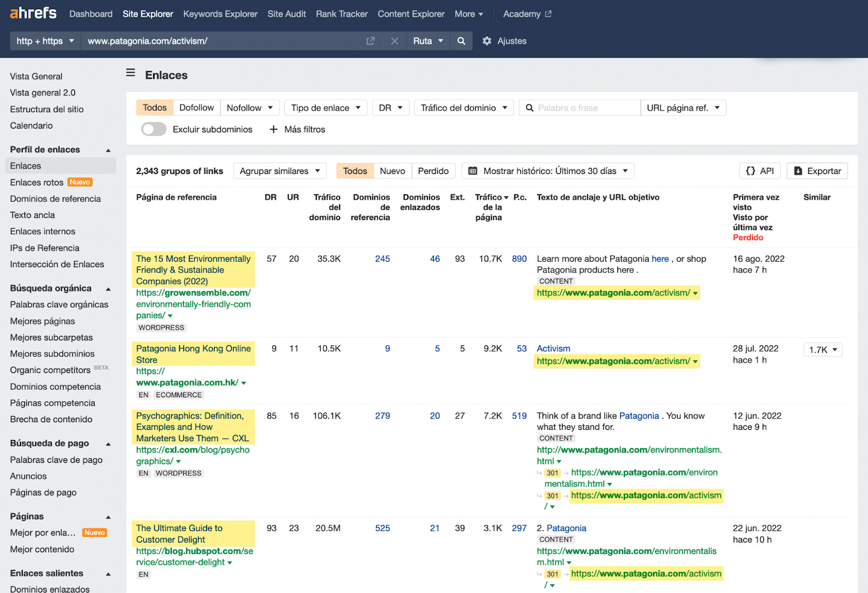Open The 15 Most Environmentally Friendly link
The image size is (868, 593).
(193, 270)
